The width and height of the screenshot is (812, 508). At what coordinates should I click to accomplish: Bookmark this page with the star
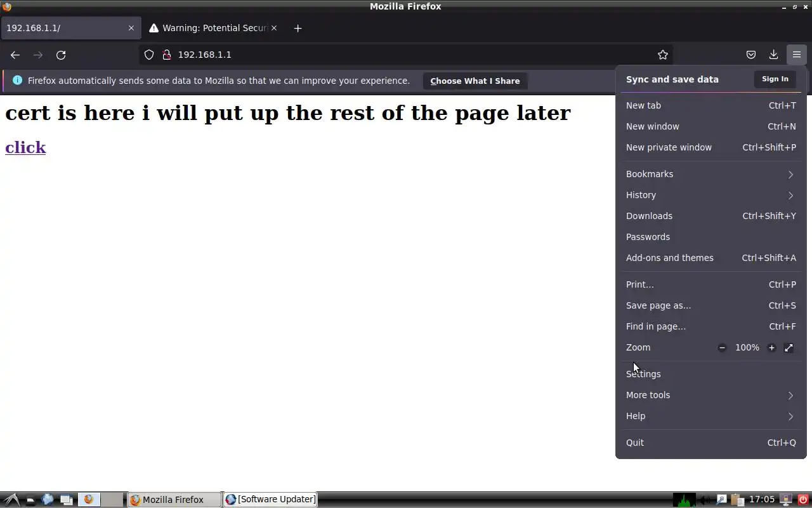coord(663,55)
